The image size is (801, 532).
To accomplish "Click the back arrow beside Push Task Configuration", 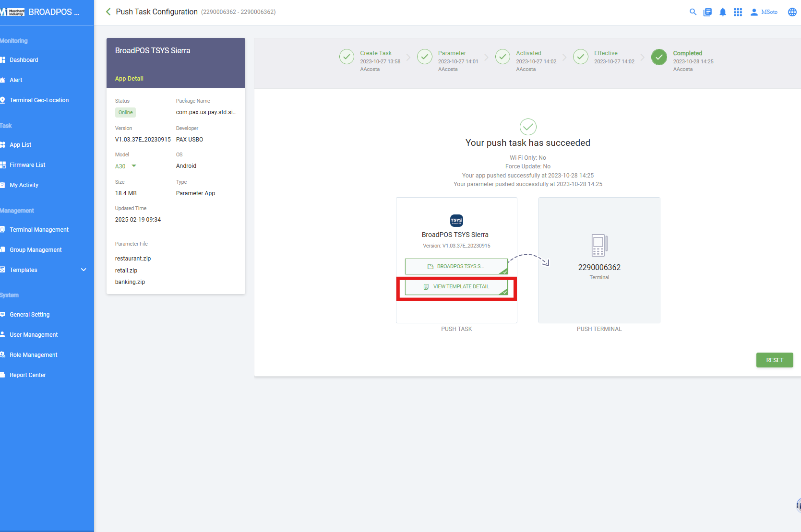I will (x=108, y=12).
